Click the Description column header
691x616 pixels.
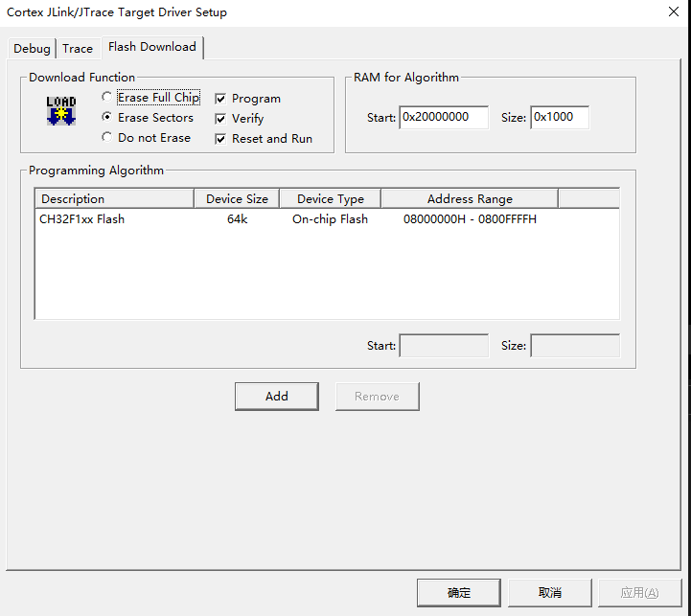(x=114, y=198)
